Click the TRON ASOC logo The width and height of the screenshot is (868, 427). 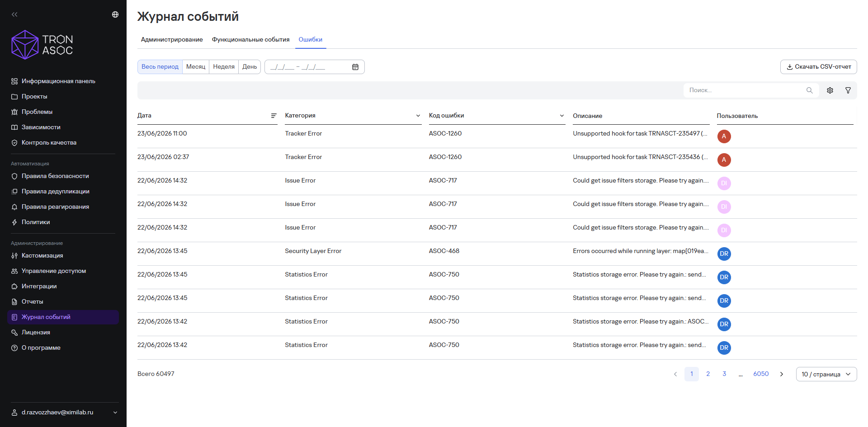(x=42, y=45)
